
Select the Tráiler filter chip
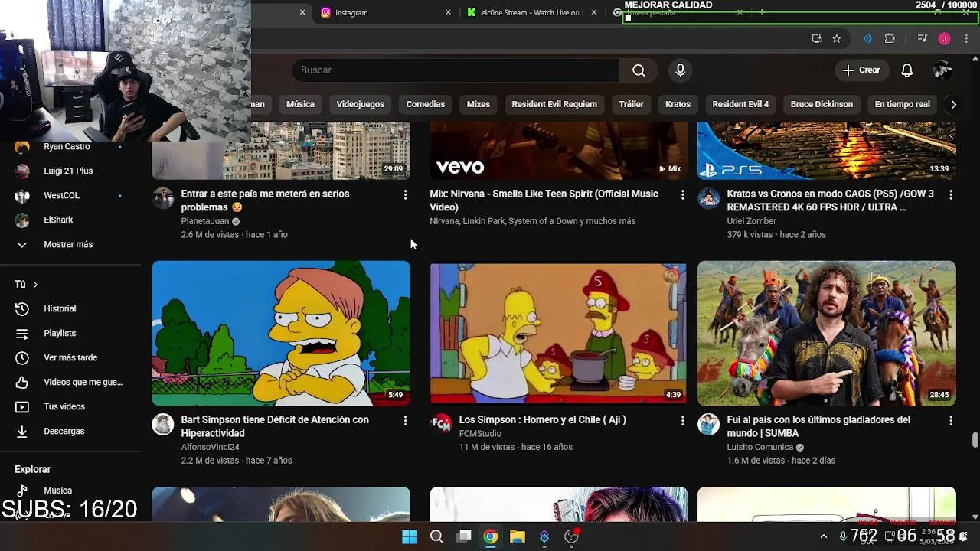click(631, 104)
